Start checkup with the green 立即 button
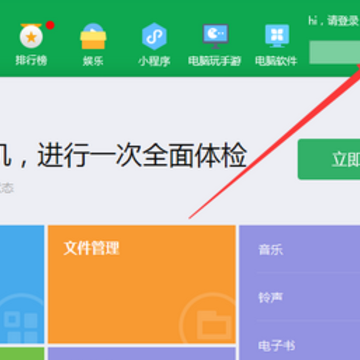Viewport: 360px width, 360px height. (329, 159)
